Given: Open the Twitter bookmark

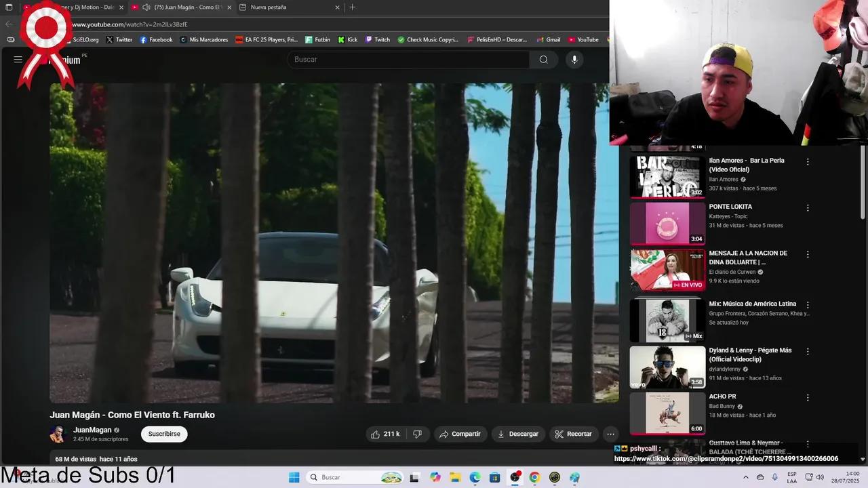Looking at the screenshot, I should pos(119,40).
